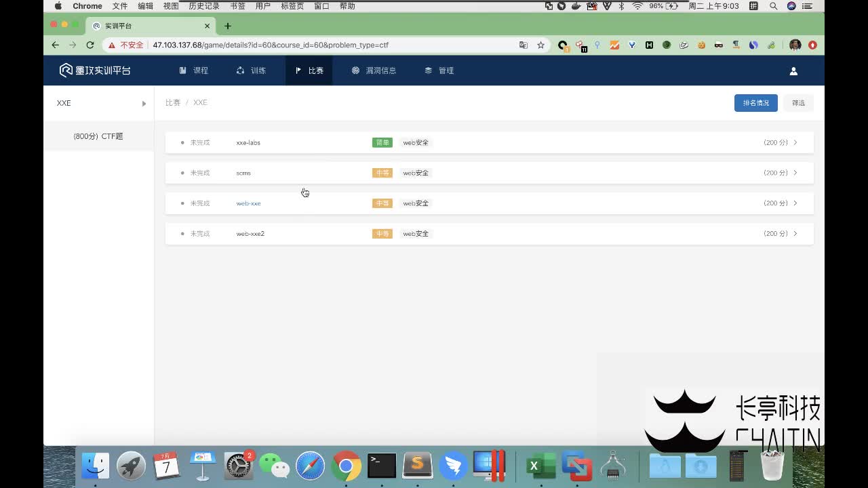The height and width of the screenshot is (488, 868).
Task: Close the 实训平台 browser tab
Action: click(x=208, y=26)
